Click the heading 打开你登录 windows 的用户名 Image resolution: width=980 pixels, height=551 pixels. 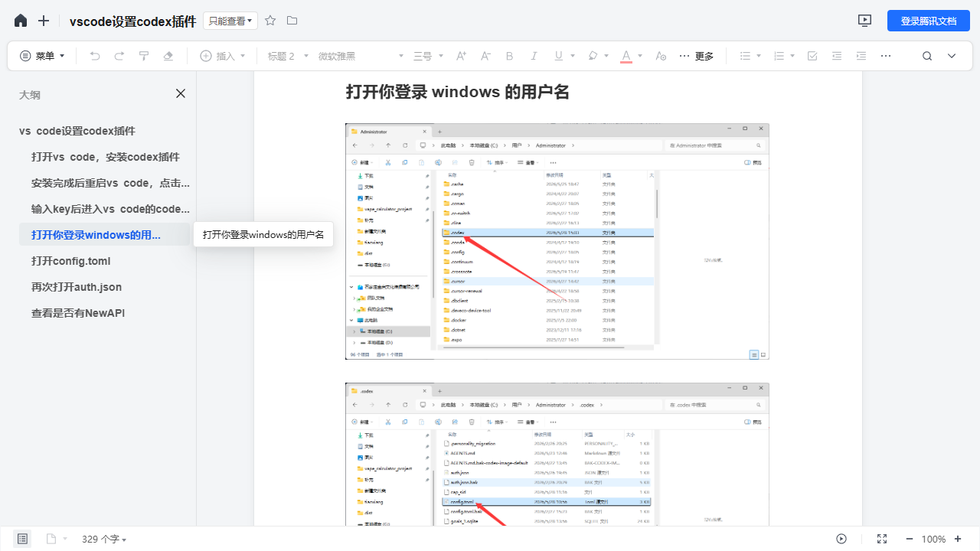coord(458,92)
